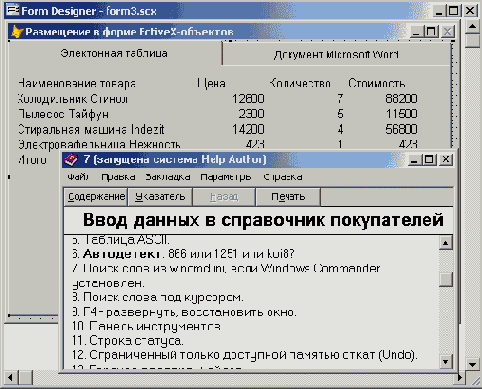Screen dimensions: 482x389
Task: Switch to the Документ Microsoft Word tab
Action: [x=336, y=54]
